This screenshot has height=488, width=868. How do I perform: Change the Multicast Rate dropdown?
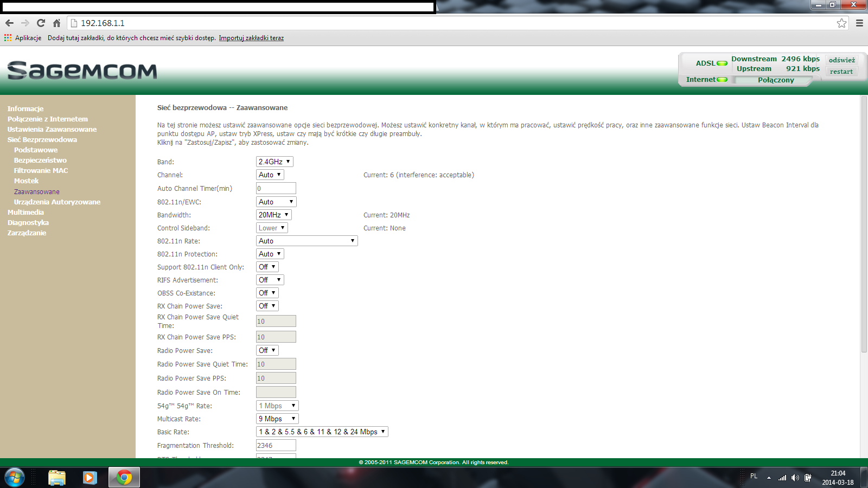point(277,419)
